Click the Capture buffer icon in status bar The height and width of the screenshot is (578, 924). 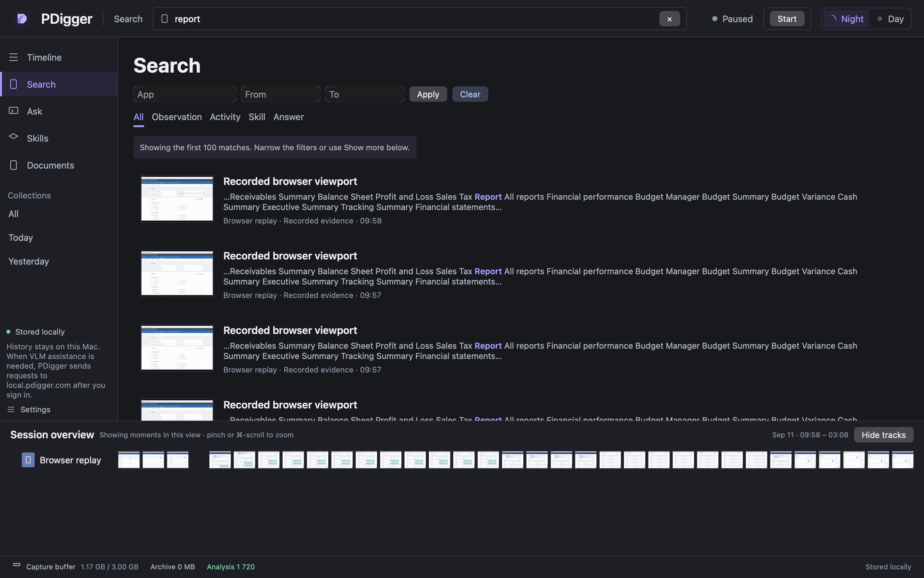[16, 565]
